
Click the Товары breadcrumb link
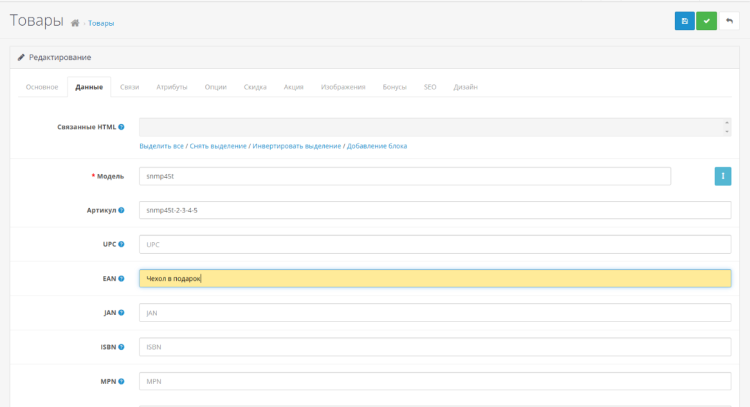click(x=100, y=23)
